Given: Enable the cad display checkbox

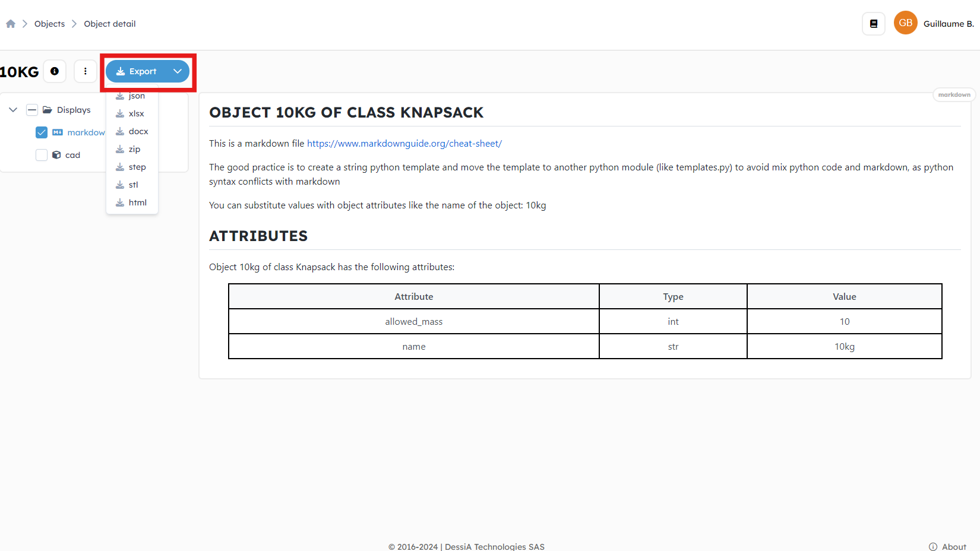Looking at the screenshot, I should tap(42, 155).
